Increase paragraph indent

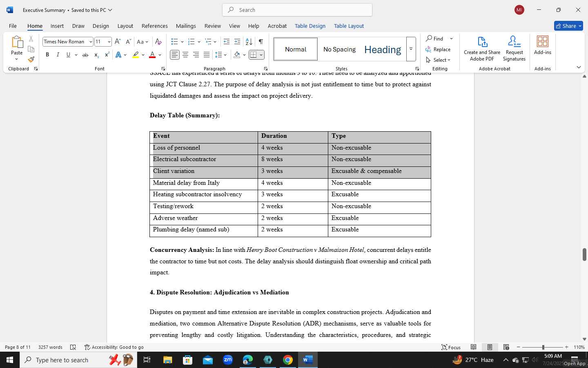[237, 42]
